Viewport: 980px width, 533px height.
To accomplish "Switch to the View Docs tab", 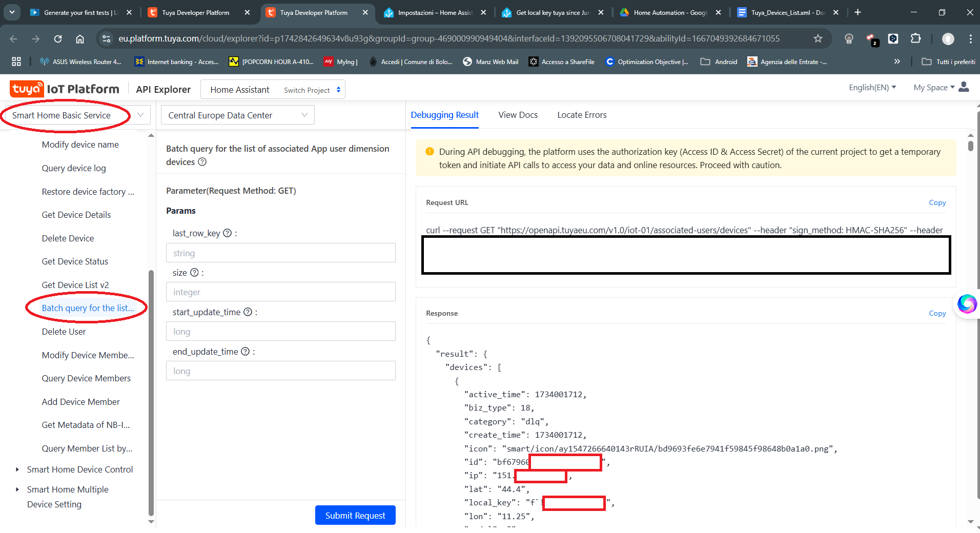I will point(518,115).
